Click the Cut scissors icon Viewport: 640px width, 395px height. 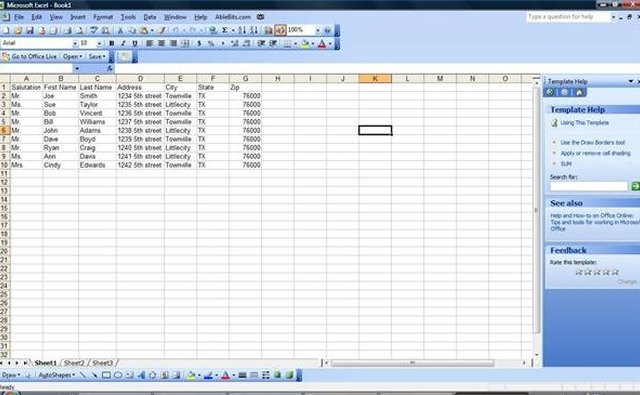point(120,30)
